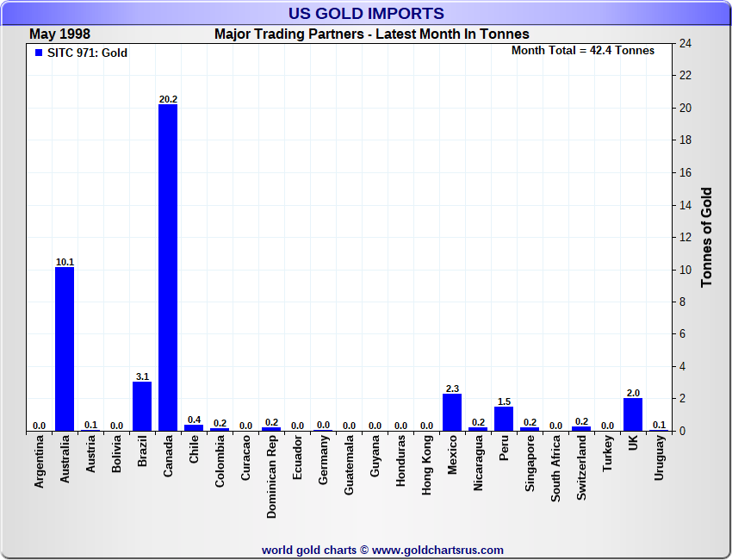
Task: Select the Month Total = 42.4 Tonnes text
Action: tap(582, 51)
